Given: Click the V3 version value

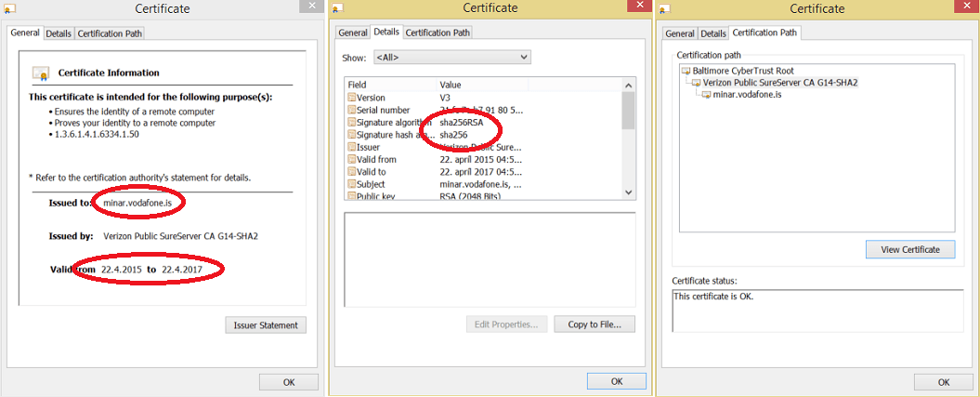Looking at the screenshot, I should (x=445, y=98).
